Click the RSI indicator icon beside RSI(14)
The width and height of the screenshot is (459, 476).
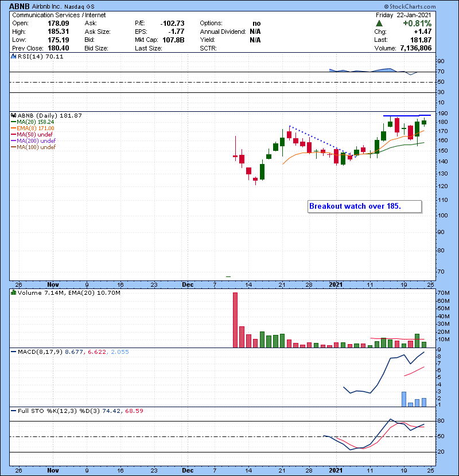tap(14, 56)
